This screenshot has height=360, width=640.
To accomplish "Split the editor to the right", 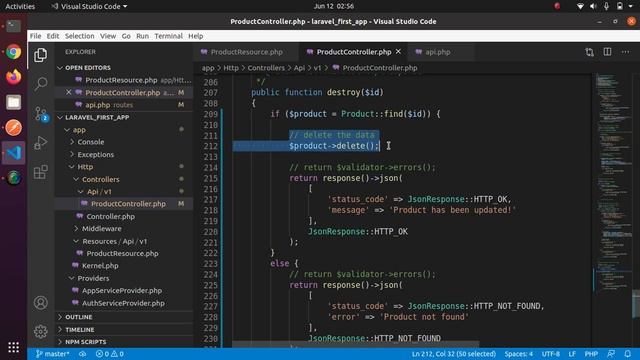I will (x=607, y=52).
